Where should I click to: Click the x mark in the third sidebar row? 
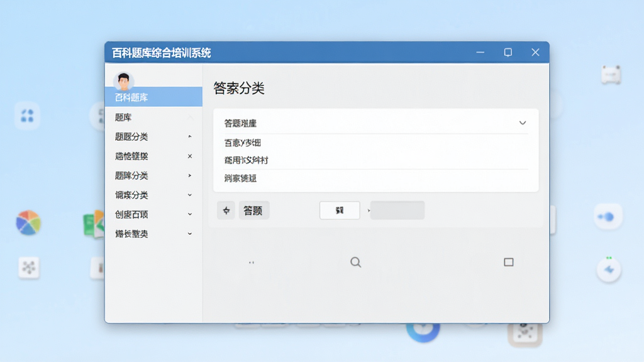tap(190, 156)
